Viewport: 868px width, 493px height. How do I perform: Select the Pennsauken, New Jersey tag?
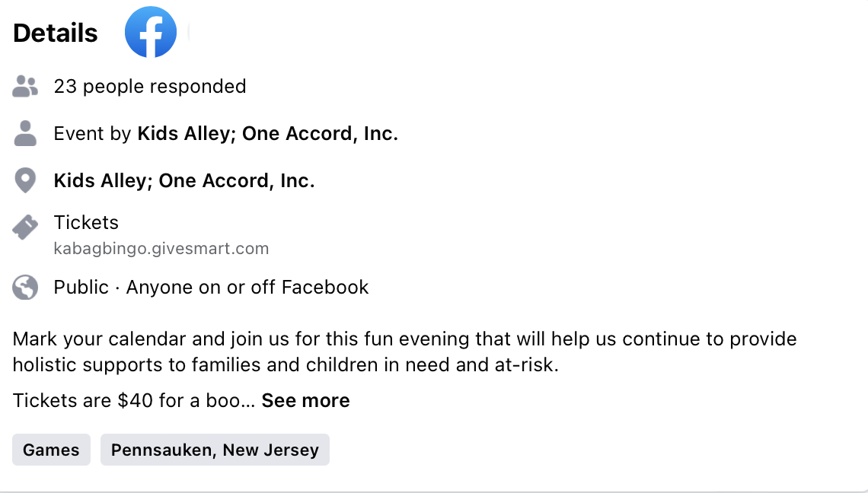click(215, 450)
